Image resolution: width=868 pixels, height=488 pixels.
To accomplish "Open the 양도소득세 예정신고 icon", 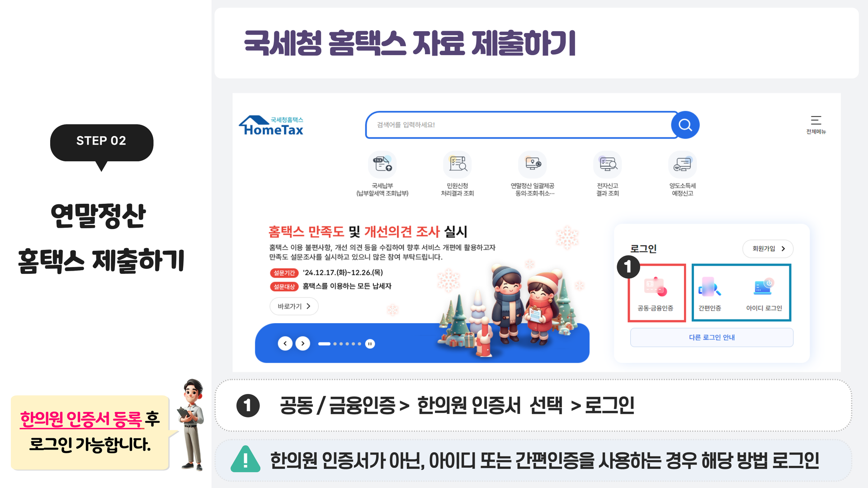I will coord(682,174).
